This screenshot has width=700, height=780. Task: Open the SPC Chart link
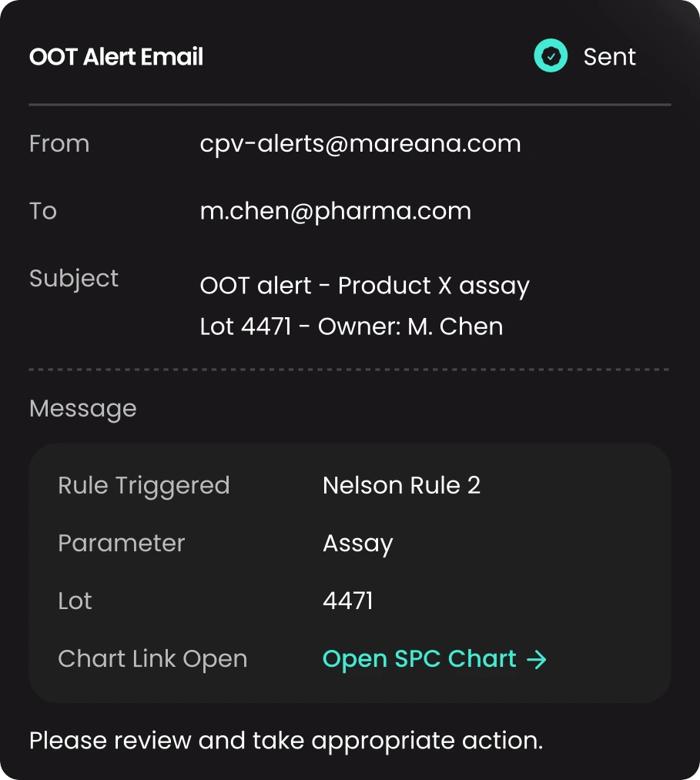coord(434,659)
